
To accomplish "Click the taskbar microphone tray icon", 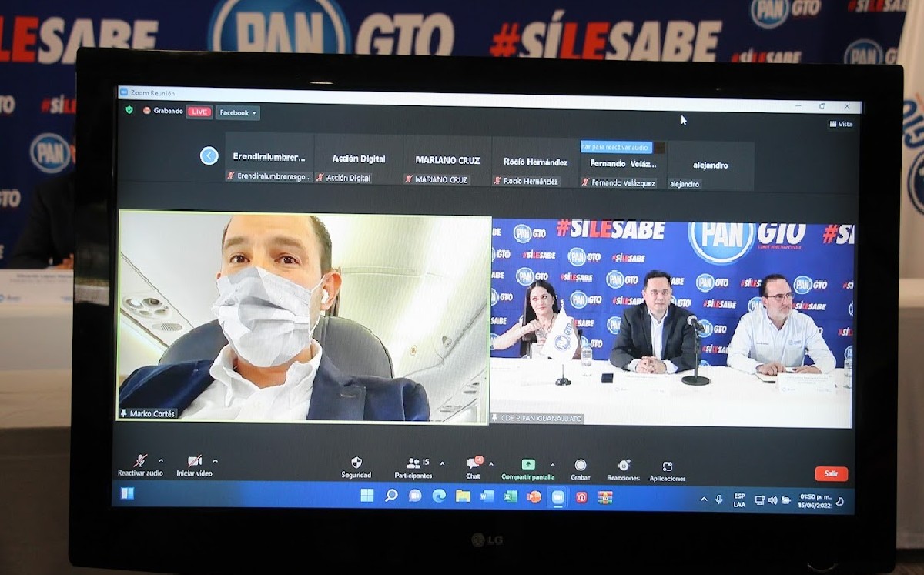I will [x=719, y=500].
